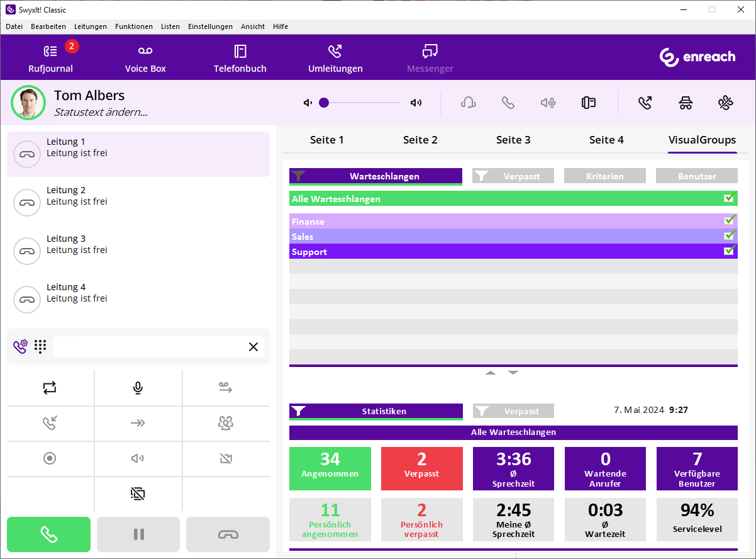Click the high volume speaker icon
The height and width of the screenshot is (559, 756).
coord(416,103)
